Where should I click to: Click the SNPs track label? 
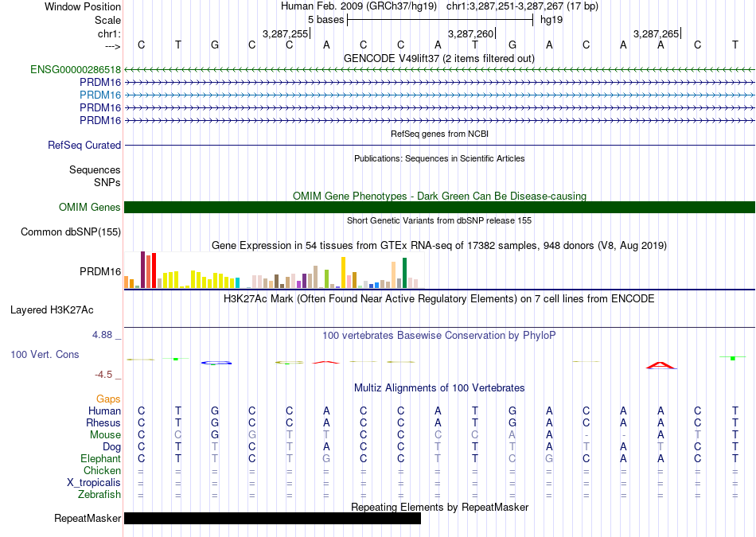tap(107, 182)
